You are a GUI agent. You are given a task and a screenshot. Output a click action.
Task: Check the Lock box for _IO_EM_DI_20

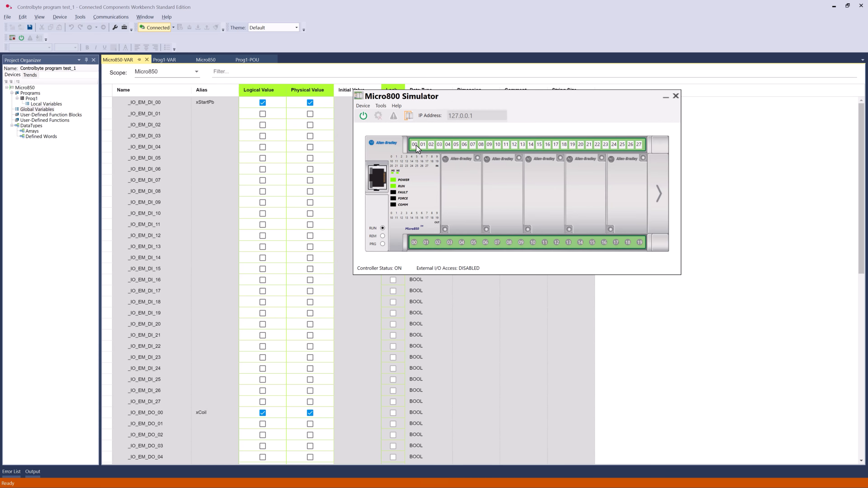pos(393,324)
